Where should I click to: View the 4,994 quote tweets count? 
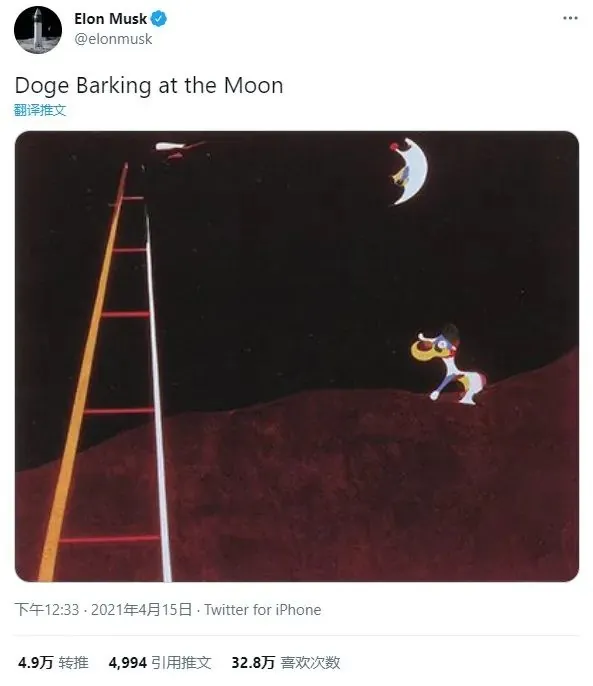tap(127, 662)
